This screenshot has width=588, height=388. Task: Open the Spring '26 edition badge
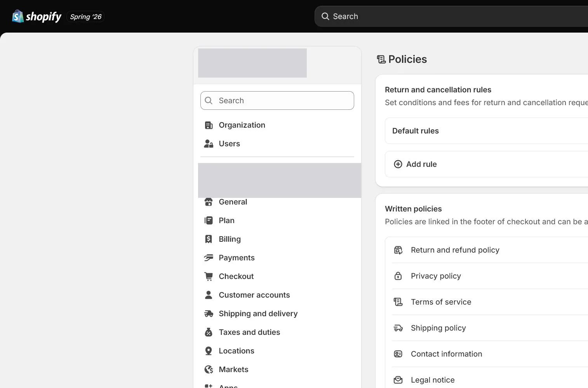coord(85,17)
